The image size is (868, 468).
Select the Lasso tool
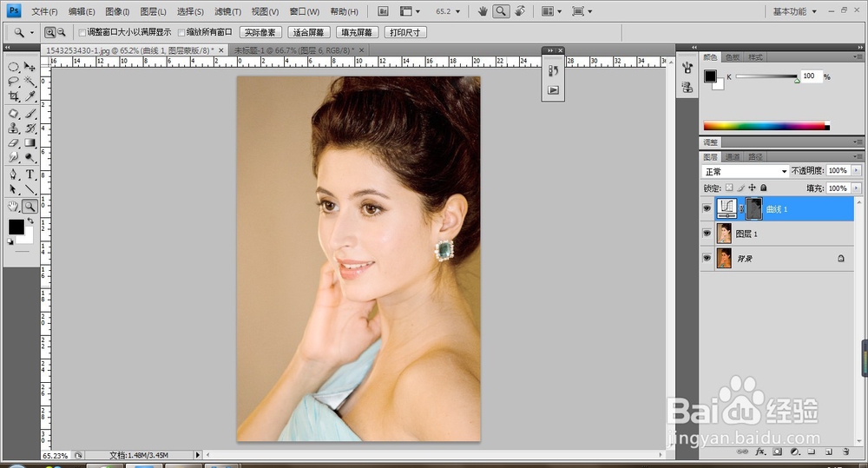(13, 82)
